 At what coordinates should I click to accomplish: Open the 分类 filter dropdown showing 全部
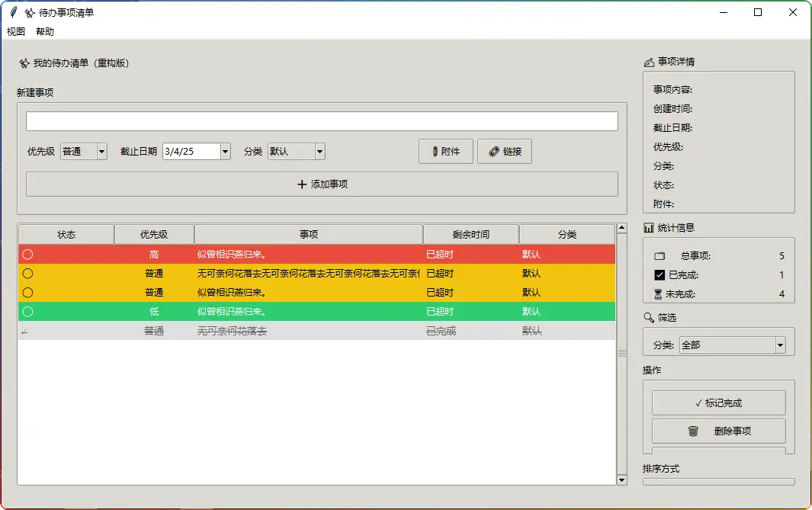click(x=779, y=345)
